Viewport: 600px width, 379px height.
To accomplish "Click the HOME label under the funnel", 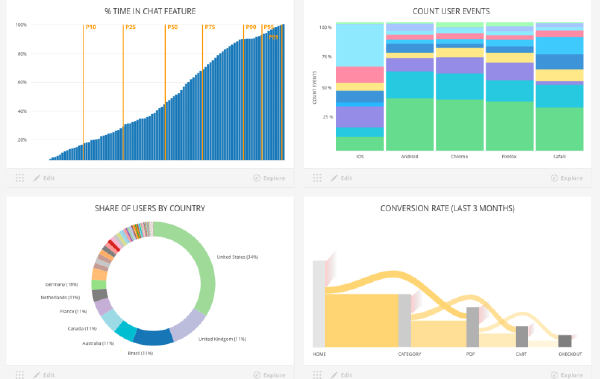I will click(x=319, y=354).
